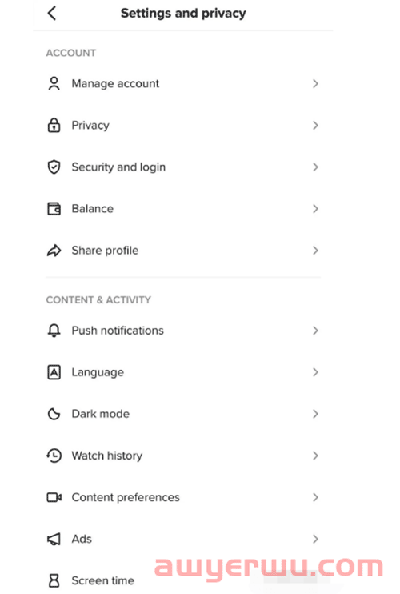The height and width of the screenshot is (594, 400).
Task: Click the Language letter A icon
Action: coord(54,372)
